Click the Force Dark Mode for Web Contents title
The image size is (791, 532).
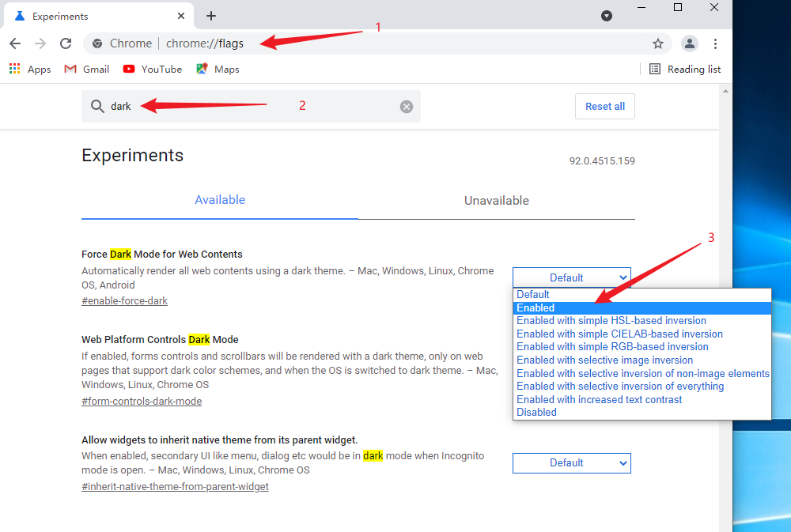(x=162, y=255)
